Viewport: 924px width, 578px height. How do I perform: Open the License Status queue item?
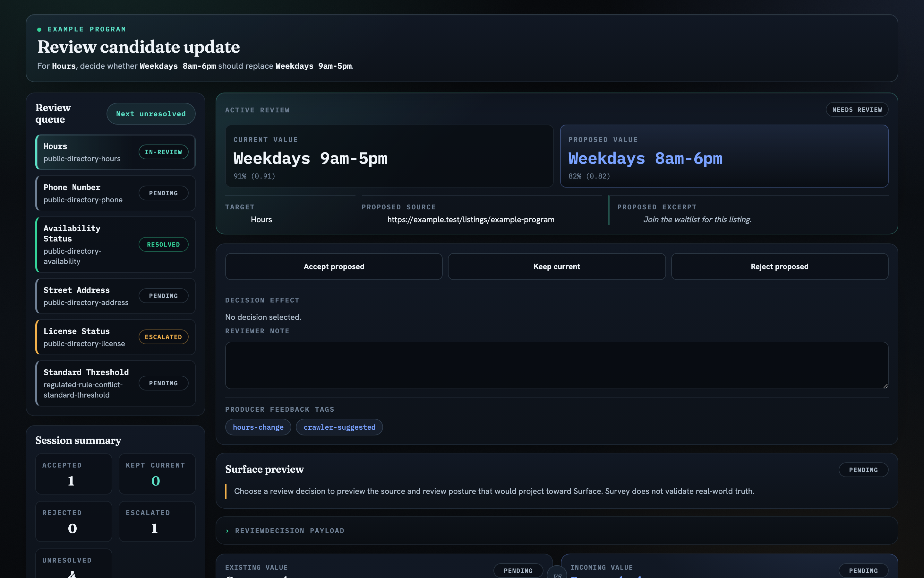(115, 337)
